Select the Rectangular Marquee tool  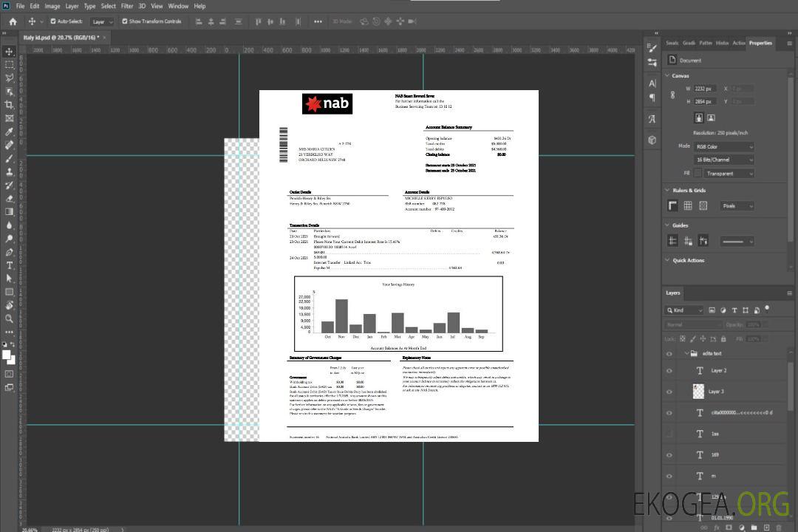9,65
